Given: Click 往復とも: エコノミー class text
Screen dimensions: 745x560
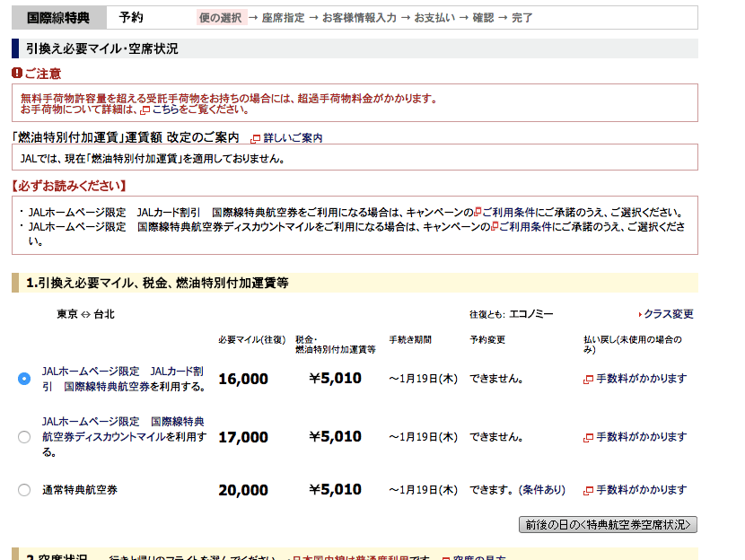Looking at the screenshot, I should (x=512, y=314).
